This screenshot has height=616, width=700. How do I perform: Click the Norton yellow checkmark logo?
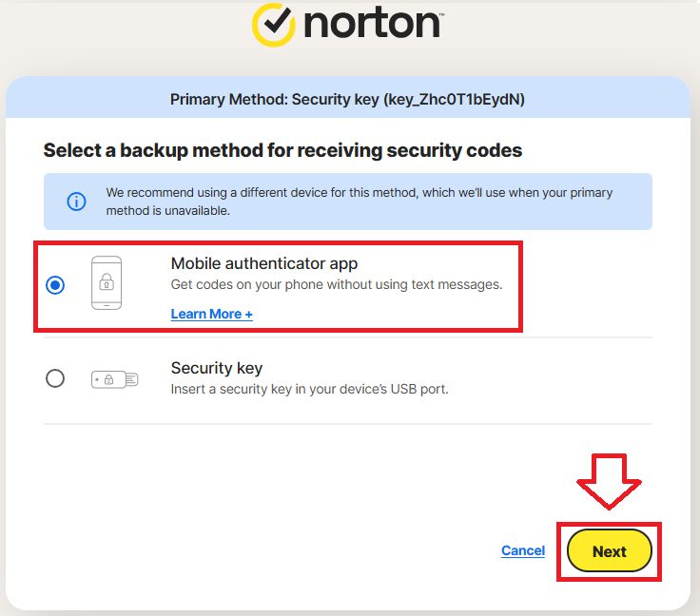coord(274,23)
